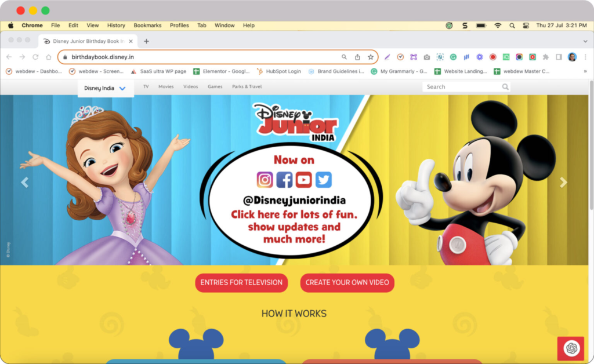The width and height of the screenshot is (594, 364).
Task: Reload the page with the refresh icon
Action: 35,57
